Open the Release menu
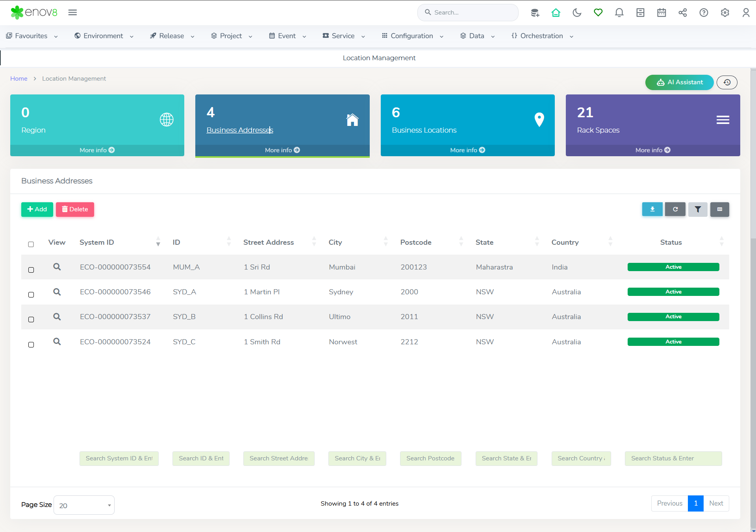The image size is (756, 532). point(172,36)
